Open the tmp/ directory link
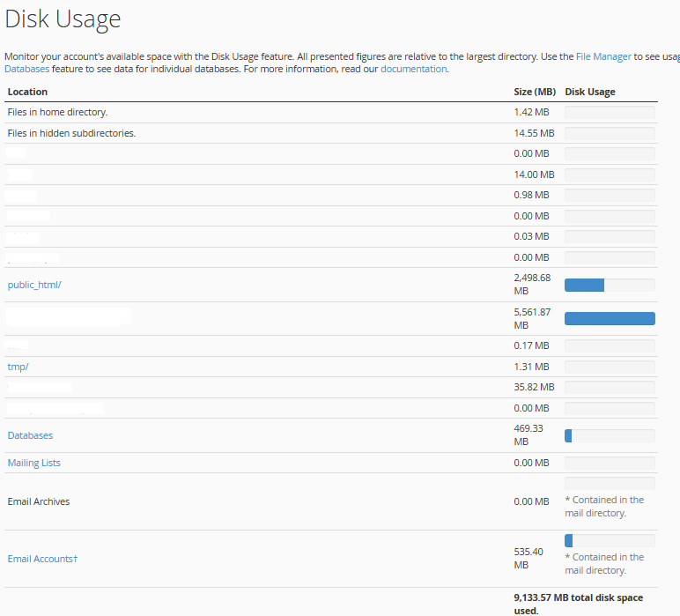 tap(18, 367)
